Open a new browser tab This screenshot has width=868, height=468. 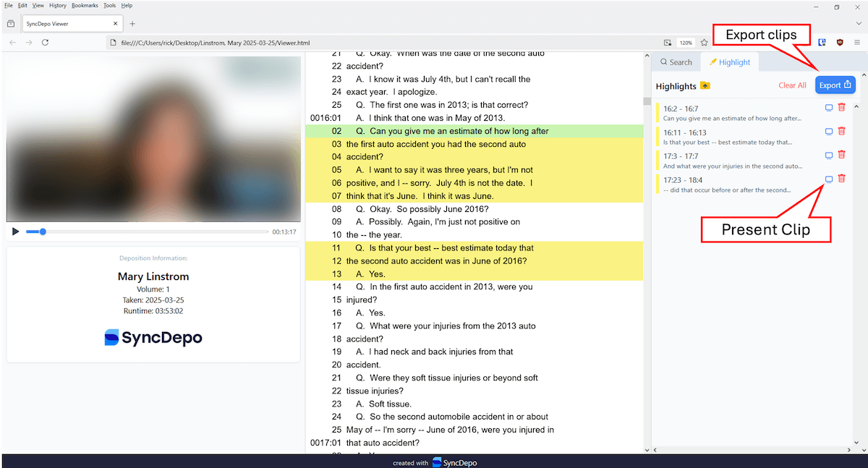click(132, 24)
